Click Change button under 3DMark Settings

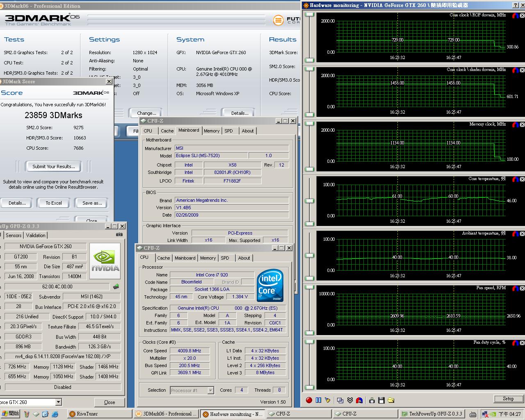pyautogui.click(x=146, y=113)
